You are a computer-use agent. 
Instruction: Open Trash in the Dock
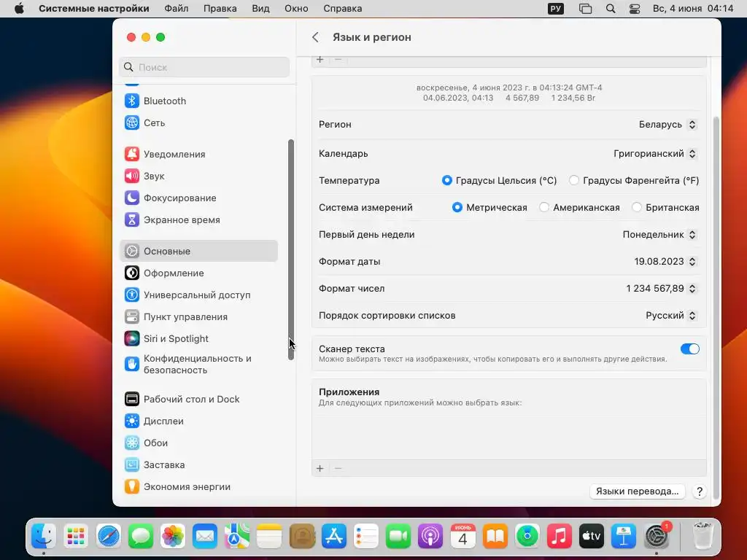click(703, 537)
